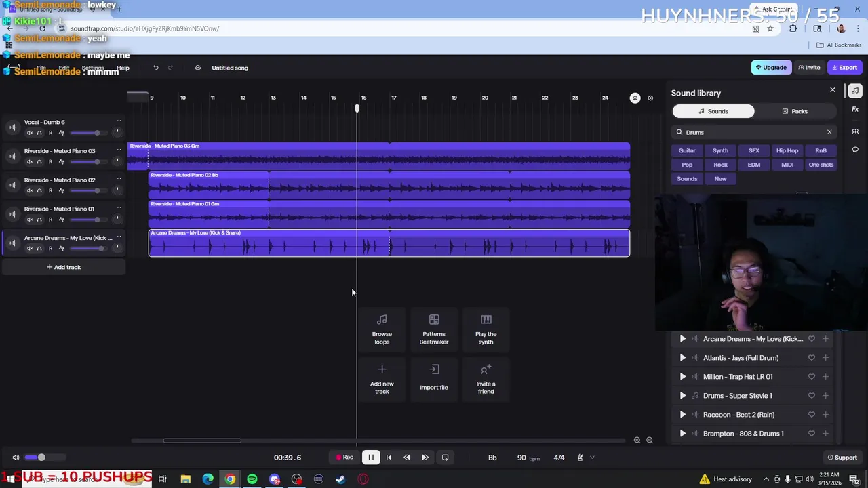Open timeline settings gear icon
Image resolution: width=868 pixels, height=488 pixels.
[650, 98]
